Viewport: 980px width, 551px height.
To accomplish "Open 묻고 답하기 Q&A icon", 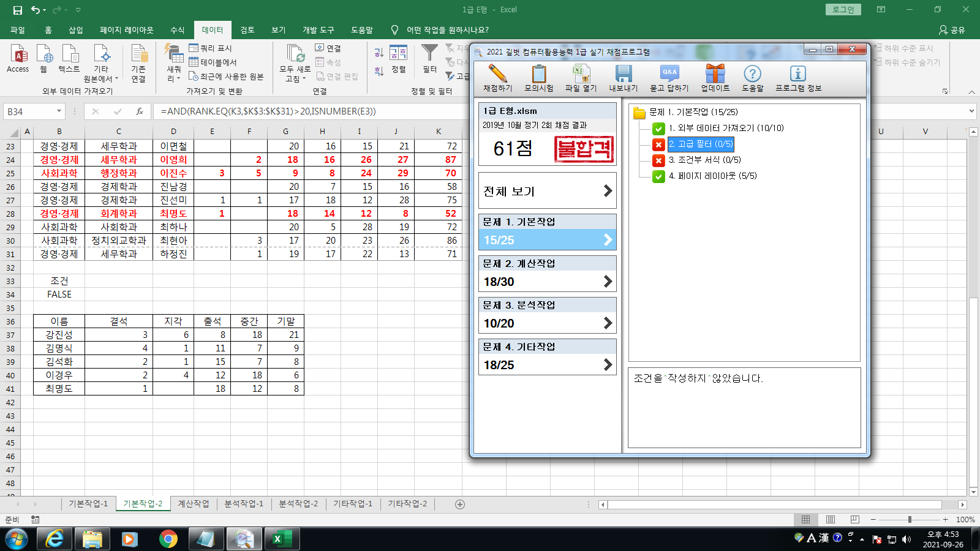I will 669,75.
